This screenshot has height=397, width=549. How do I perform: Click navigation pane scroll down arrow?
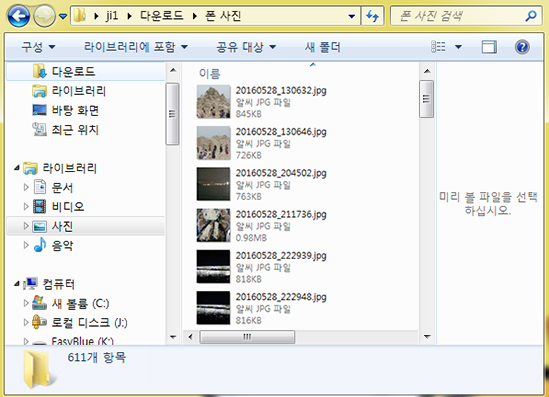pos(173,337)
